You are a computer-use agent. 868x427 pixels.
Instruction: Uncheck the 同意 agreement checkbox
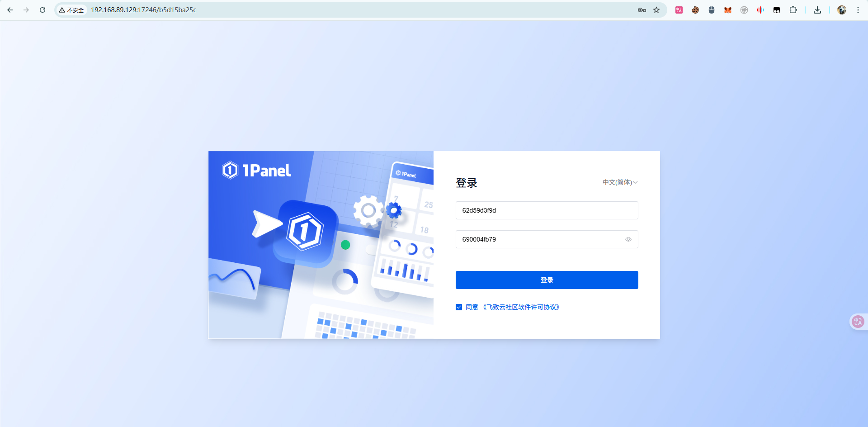click(x=459, y=307)
